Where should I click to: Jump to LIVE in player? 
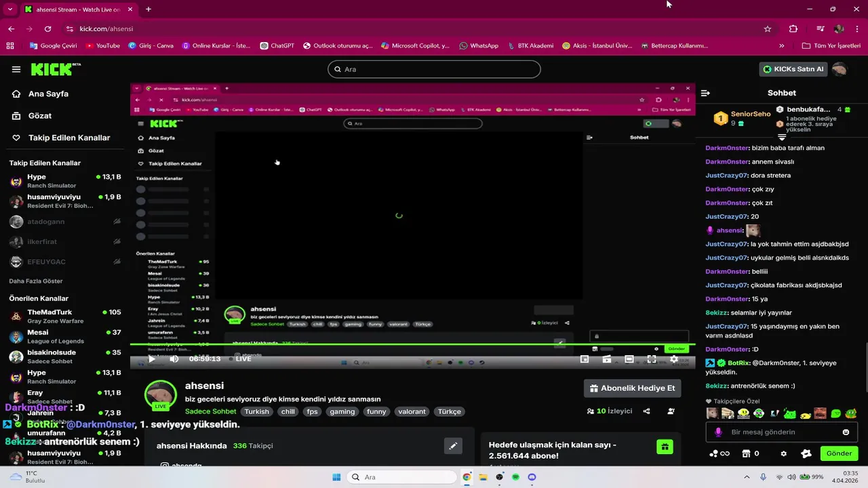tap(239, 359)
